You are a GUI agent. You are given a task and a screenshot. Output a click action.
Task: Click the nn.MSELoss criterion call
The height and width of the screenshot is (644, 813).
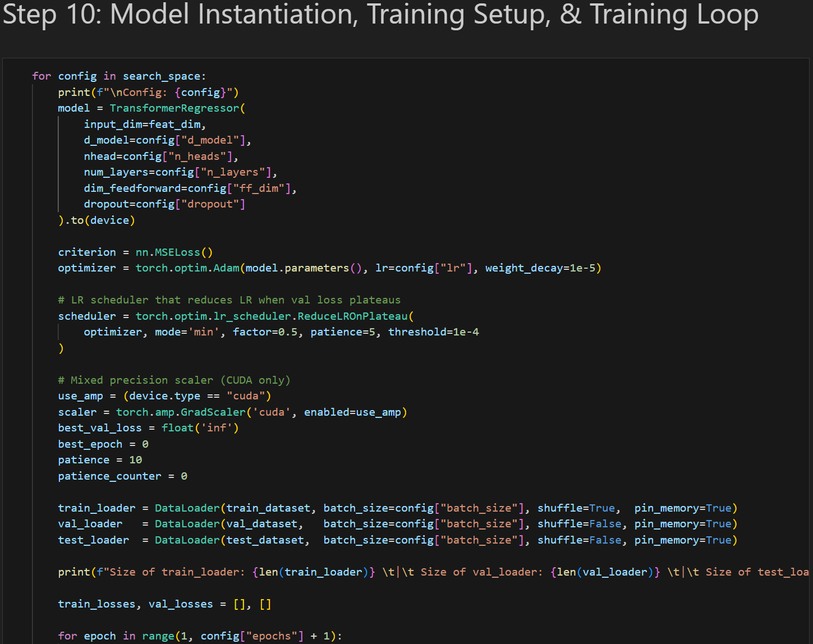[x=174, y=252]
